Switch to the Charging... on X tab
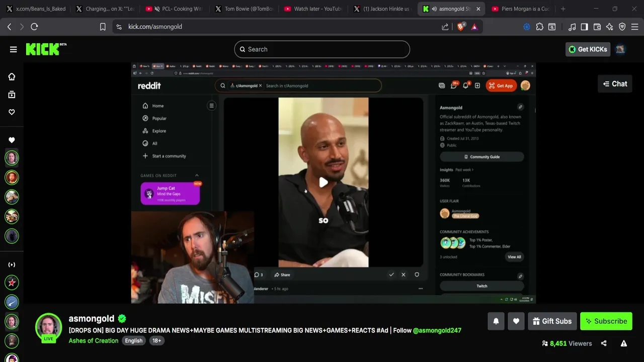Screen dimensions: 644x362 (x=105, y=9)
